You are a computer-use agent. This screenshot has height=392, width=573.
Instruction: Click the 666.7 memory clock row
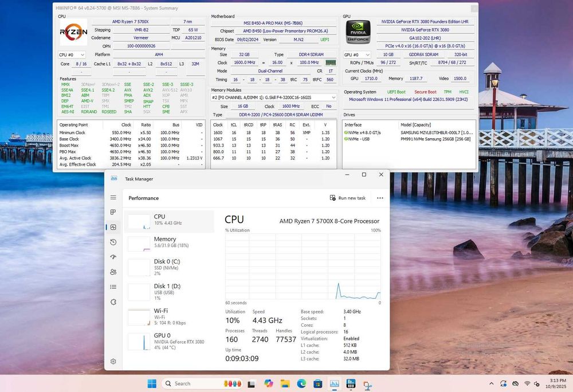click(273, 158)
